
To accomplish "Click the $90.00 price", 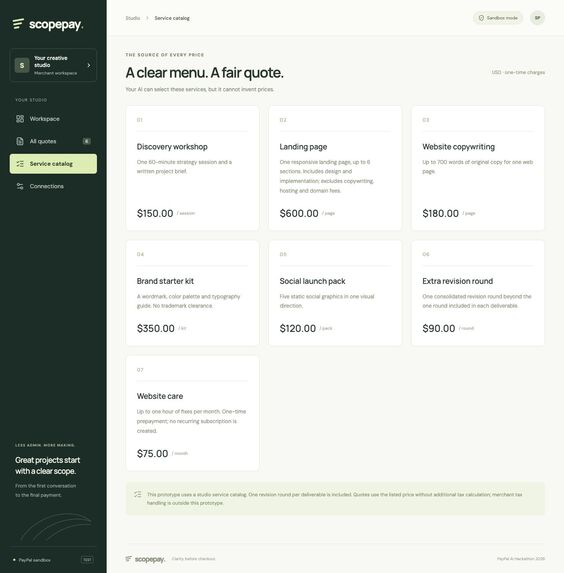I will pyautogui.click(x=439, y=329).
